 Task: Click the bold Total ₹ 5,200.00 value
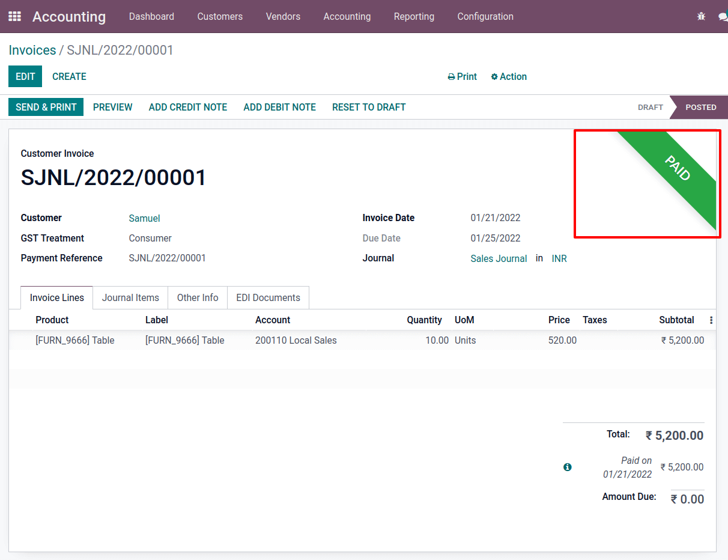point(675,436)
